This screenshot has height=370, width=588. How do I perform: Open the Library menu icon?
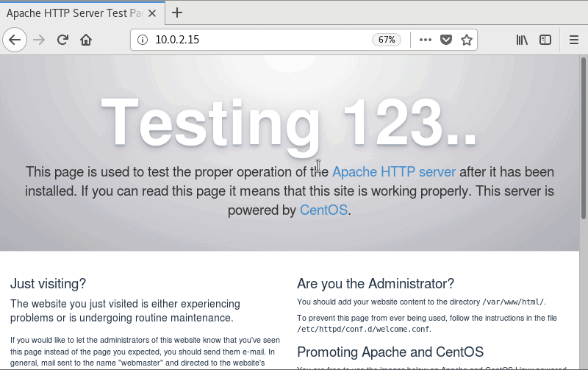coord(522,40)
